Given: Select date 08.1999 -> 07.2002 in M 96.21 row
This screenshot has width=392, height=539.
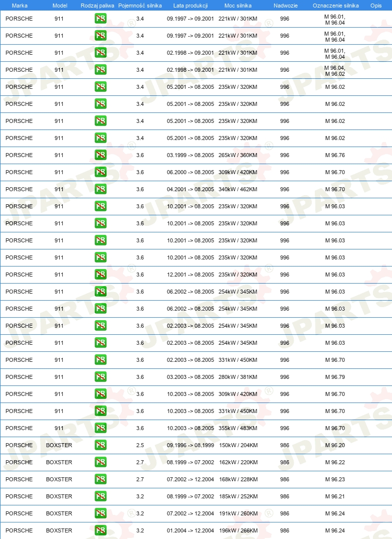Looking at the screenshot, I should pos(190,496).
